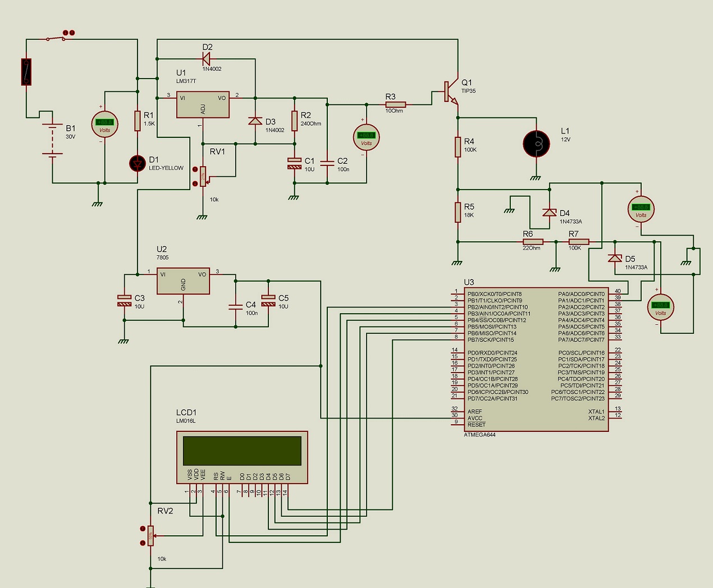Click RV1's down-arrow decrement dot
The width and height of the screenshot is (713, 588).
pyautogui.click(x=195, y=183)
